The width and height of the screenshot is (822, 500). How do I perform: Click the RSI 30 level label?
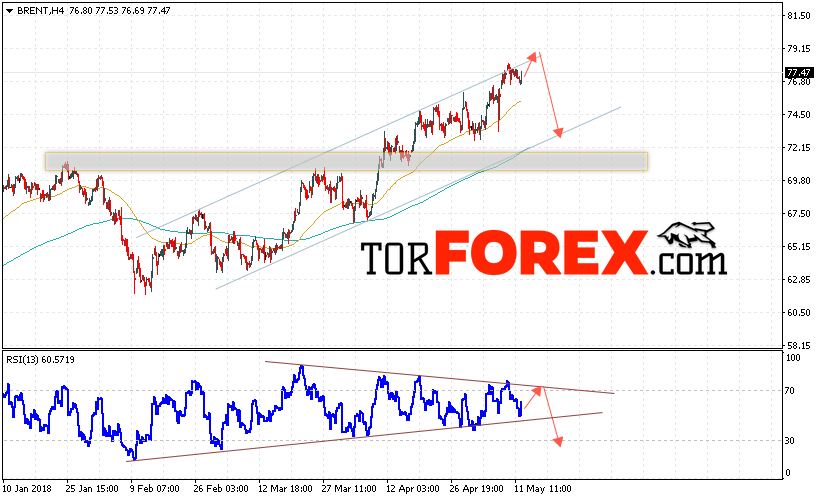click(789, 440)
